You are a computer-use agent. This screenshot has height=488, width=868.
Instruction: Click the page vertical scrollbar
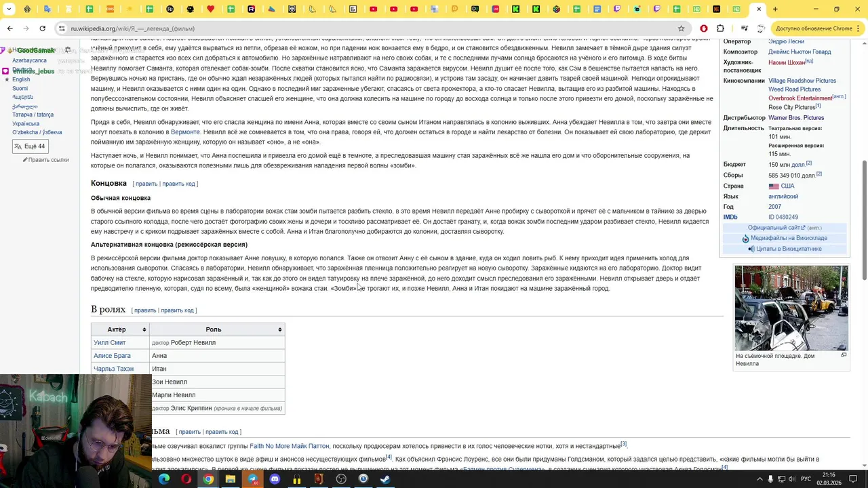pyautogui.click(x=864, y=220)
